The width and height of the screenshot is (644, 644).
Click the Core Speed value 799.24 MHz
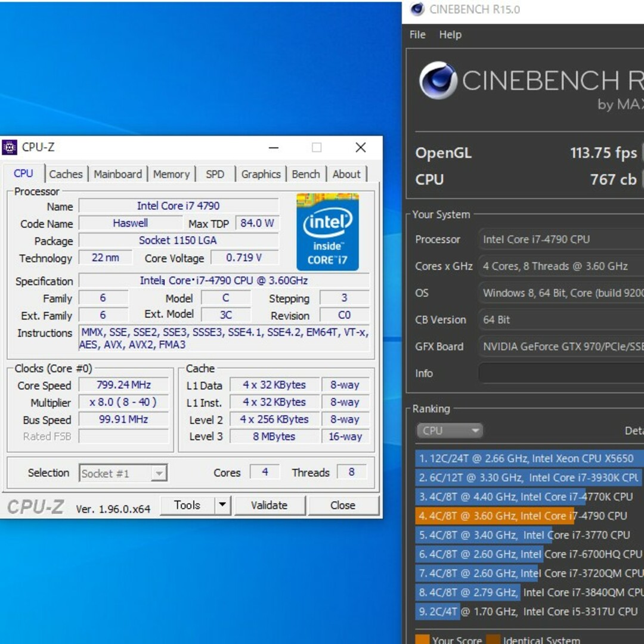tap(123, 385)
